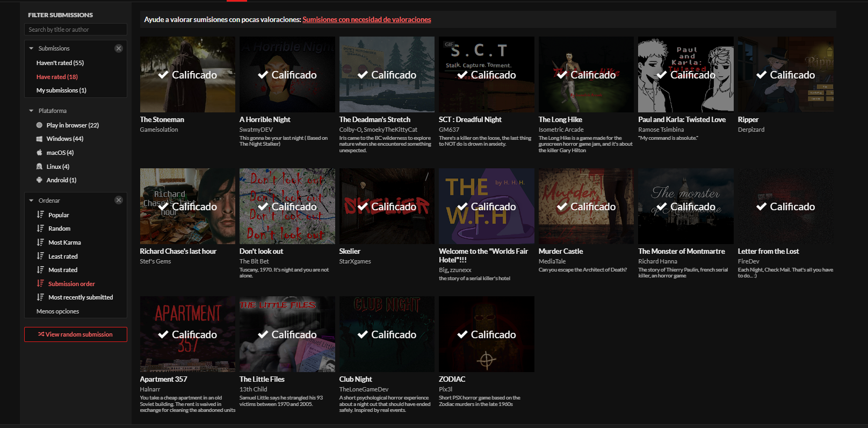Open A Horrible Night title link
868x428 pixels.
point(265,119)
